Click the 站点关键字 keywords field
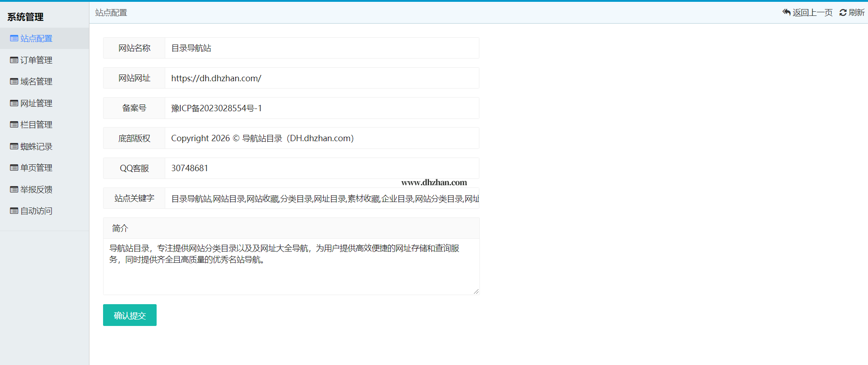 (x=321, y=198)
